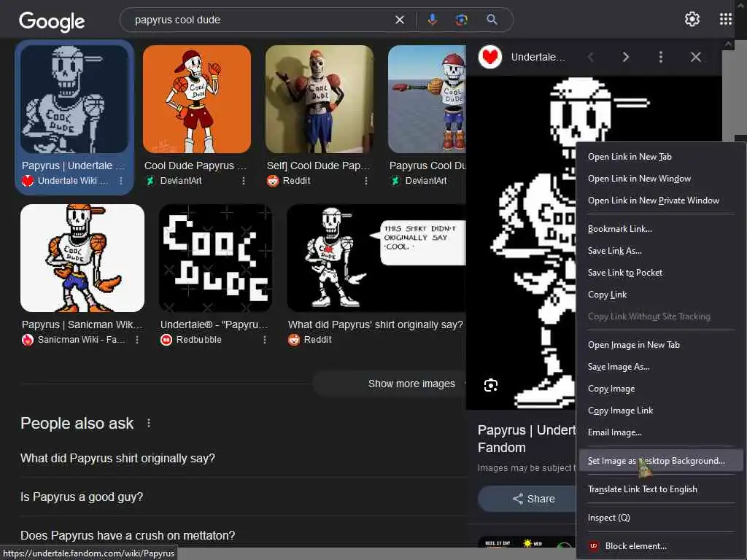Open Papyrus Sanicman Wiki thumbnail
Screen dimensions: 747x560
pyautogui.click(x=82, y=258)
